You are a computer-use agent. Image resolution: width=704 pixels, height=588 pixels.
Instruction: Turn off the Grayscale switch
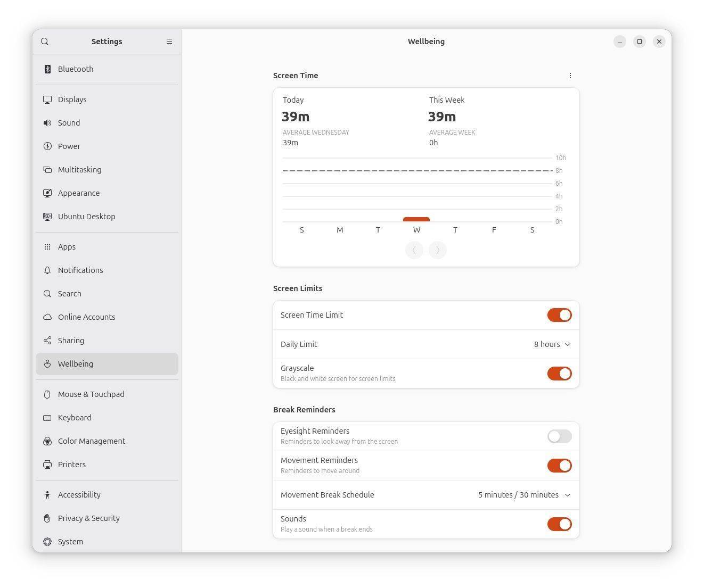(559, 374)
